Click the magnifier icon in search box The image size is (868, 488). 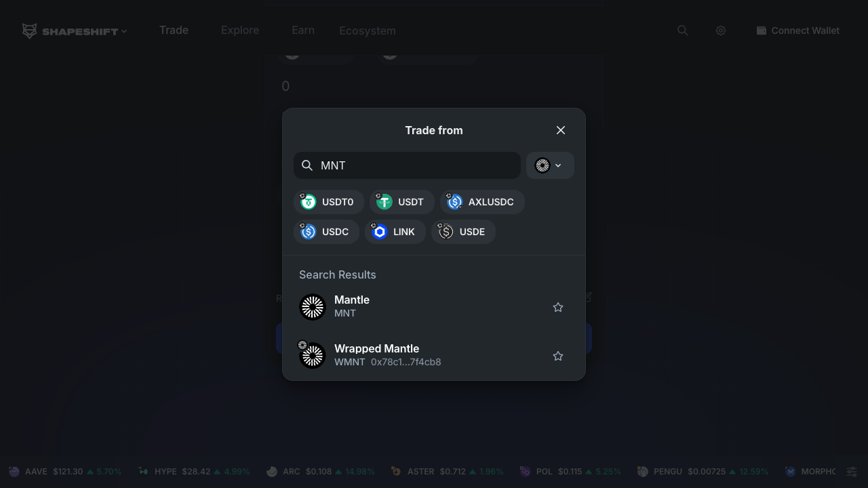pyautogui.click(x=307, y=165)
